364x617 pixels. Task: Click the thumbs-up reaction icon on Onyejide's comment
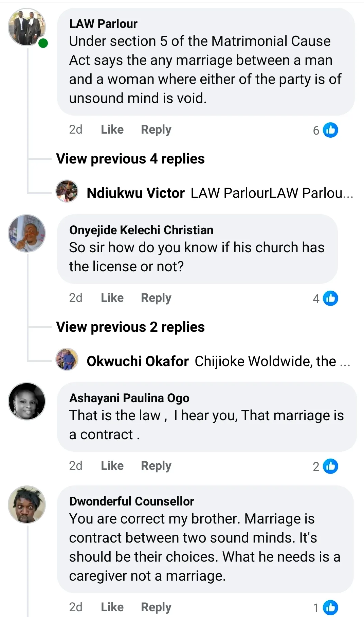point(330,298)
